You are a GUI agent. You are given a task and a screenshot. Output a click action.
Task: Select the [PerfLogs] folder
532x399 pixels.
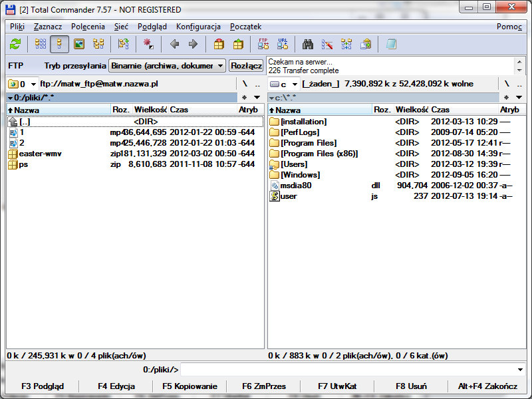click(x=396, y=132)
